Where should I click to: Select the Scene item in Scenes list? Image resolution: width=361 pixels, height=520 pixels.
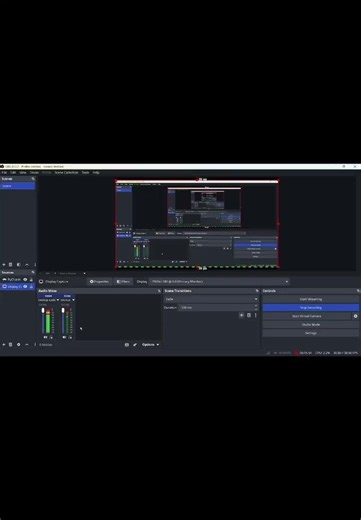coord(18,186)
